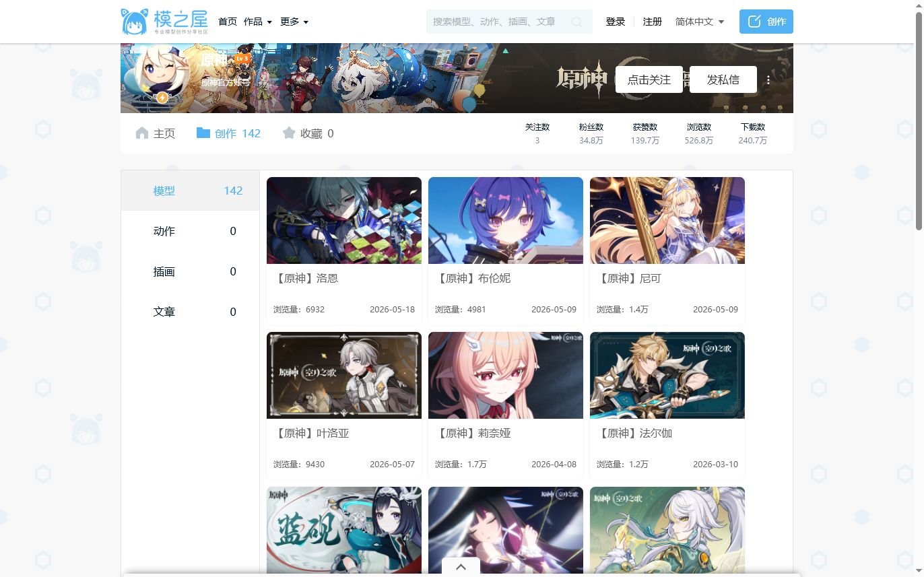
Task: Click the 发私信 message button
Action: (x=723, y=79)
